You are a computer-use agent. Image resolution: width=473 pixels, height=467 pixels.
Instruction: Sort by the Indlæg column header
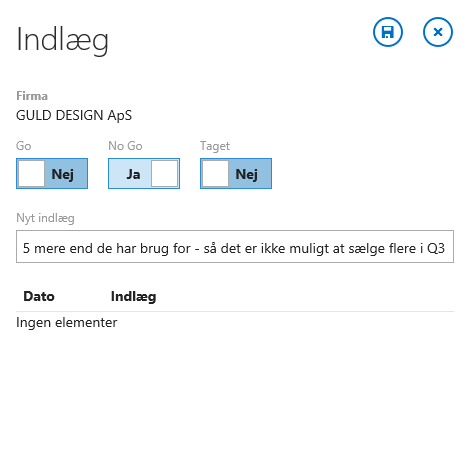(133, 297)
